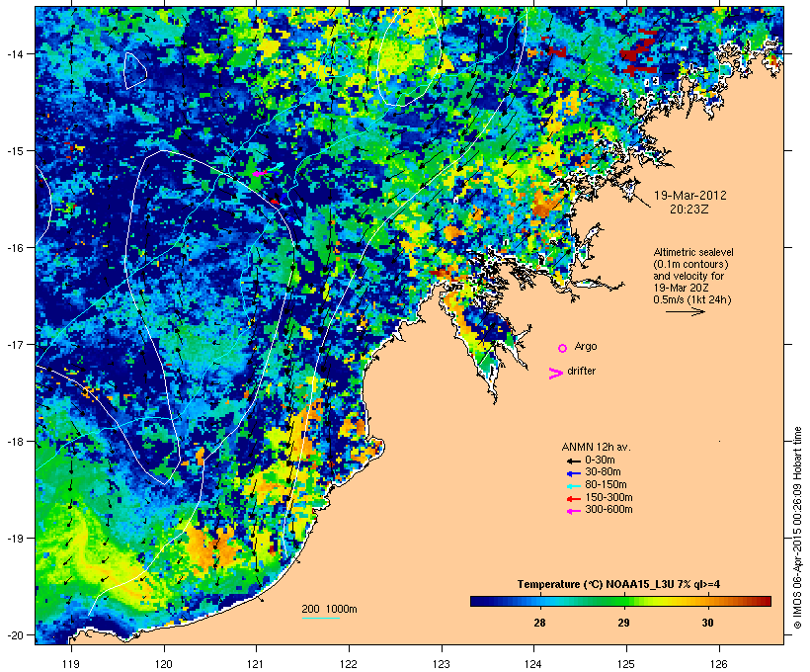Click the time text 20:23Z

689,210
